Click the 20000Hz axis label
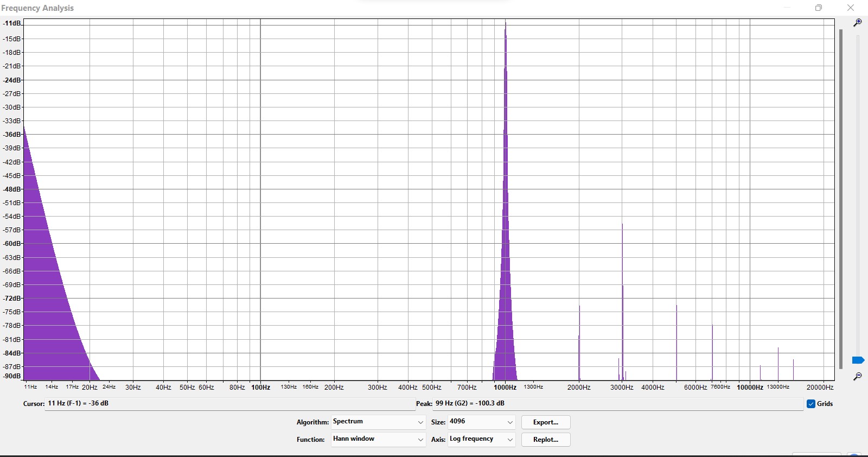Screen dimensions: 868x457 tap(820, 388)
